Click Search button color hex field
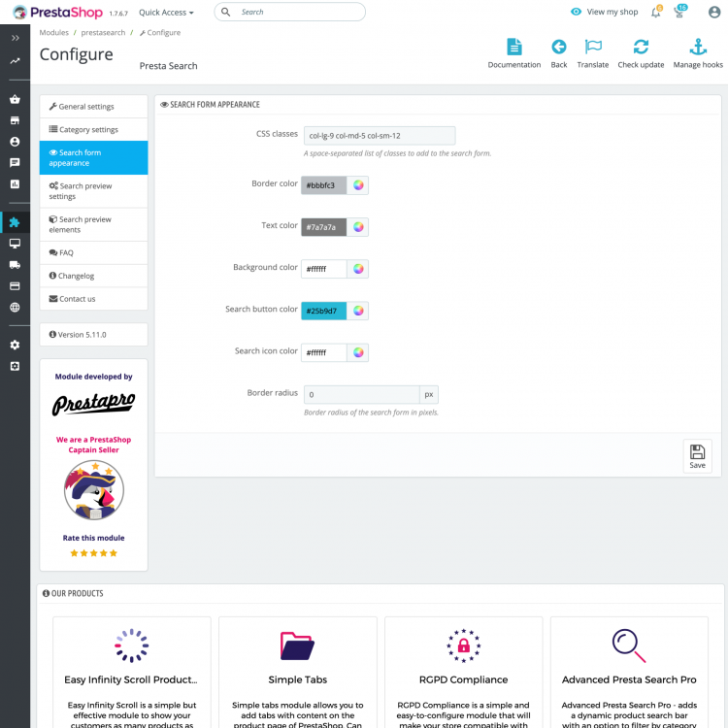Screen dimensions: 728x728 (x=323, y=311)
